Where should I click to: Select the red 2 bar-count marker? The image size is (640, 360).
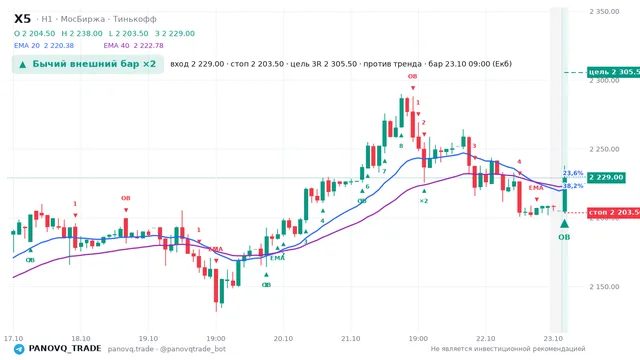coord(424,122)
